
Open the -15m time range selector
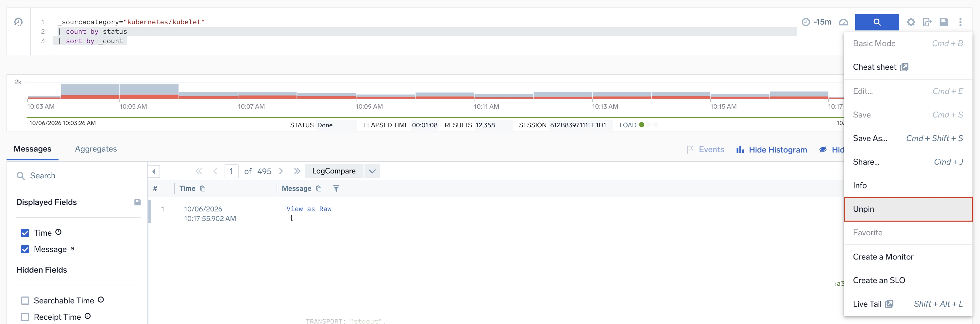(x=817, y=22)
